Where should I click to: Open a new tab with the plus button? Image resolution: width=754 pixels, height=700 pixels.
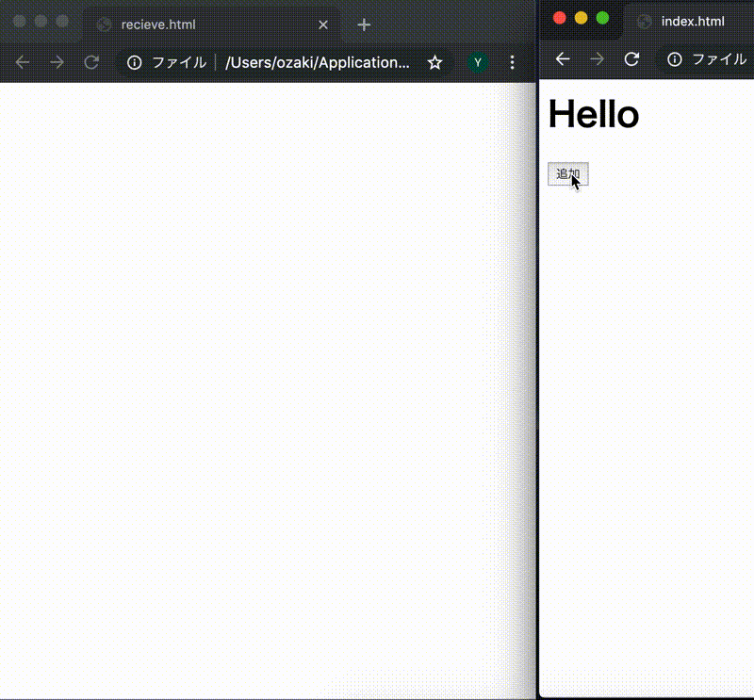click(x=364, y=24)
